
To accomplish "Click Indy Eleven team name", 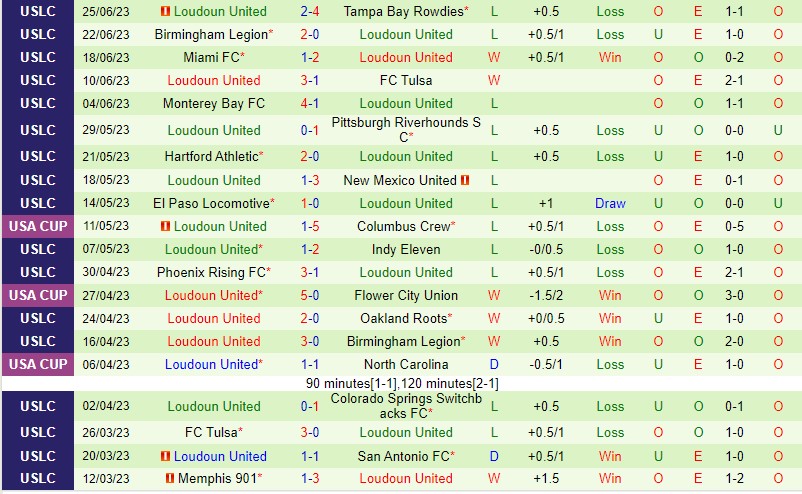I will pos(406,249).
